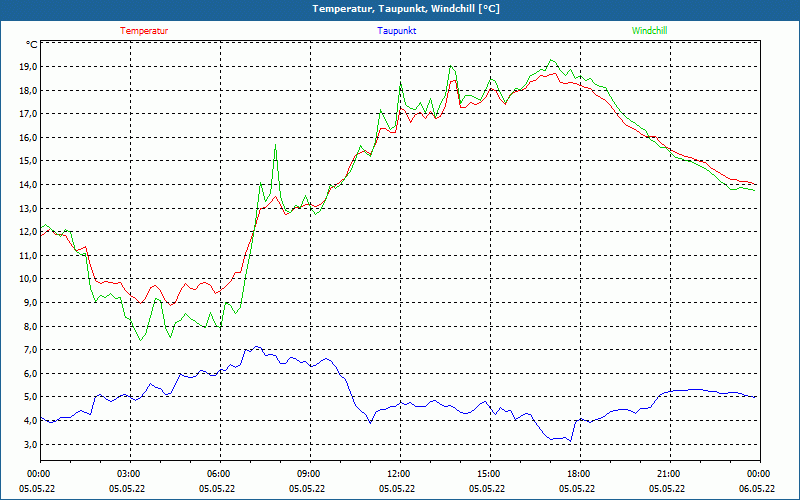The height and width of the screenshot is (500, 800).
Task: Click the 17,0 y-axis value
Action: [x=28, y=114]
